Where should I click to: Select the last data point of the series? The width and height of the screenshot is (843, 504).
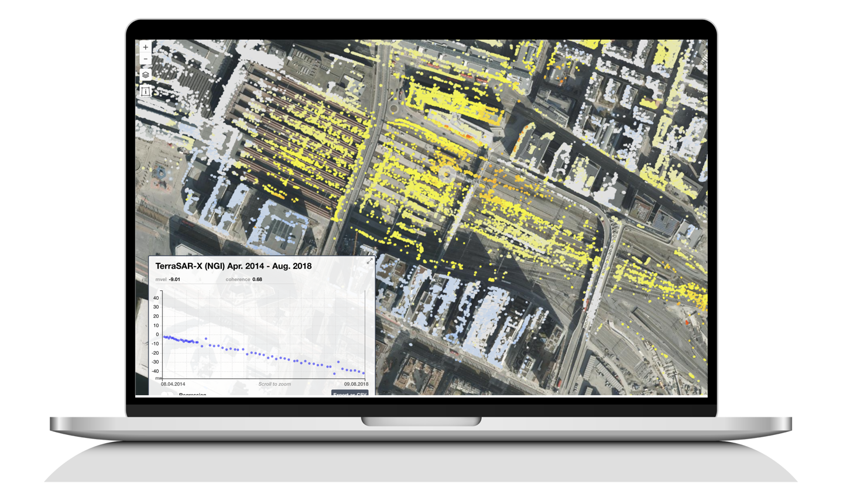(x=364, y=373)
